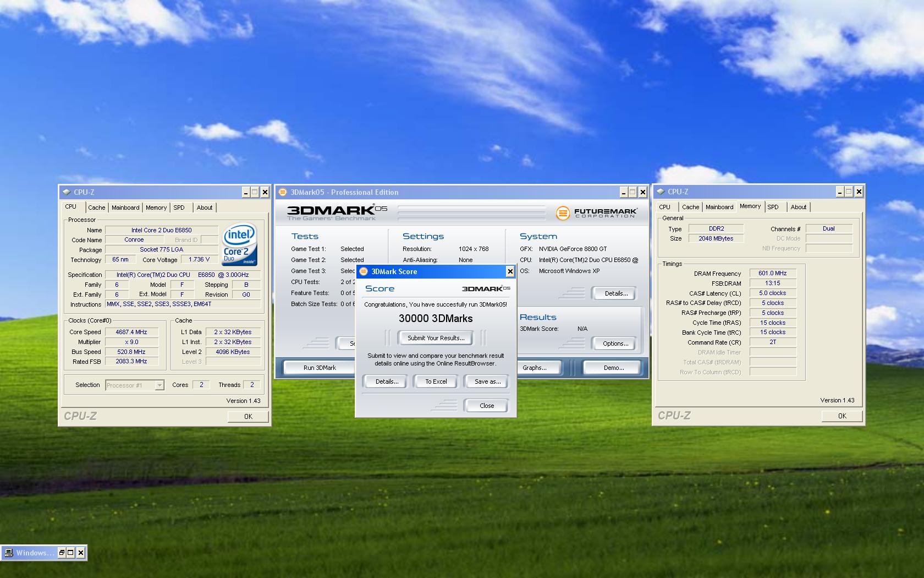The width and height of the screenshot is (924, 578).
Task: Open Options in the Results section
Action: [x=615, y=343]
